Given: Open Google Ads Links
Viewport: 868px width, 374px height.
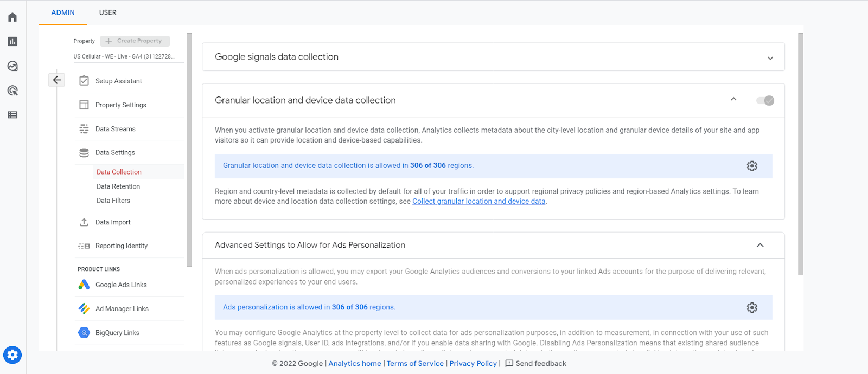Looking at the screenshot, I should 121,285.
